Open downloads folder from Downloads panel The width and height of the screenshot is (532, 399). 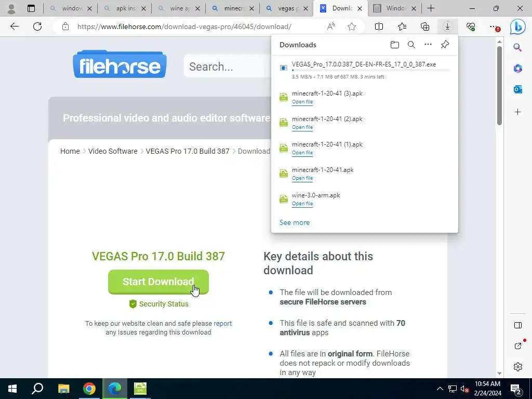[x=395, y=45]
